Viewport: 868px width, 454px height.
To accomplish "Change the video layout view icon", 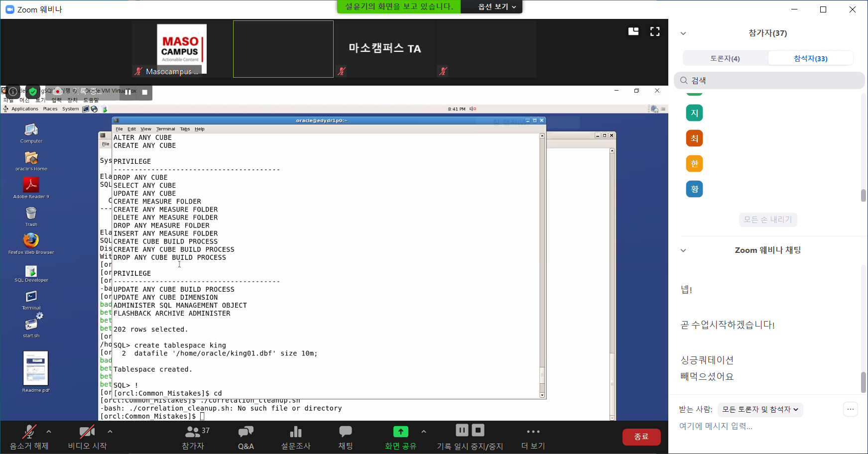I will pos(633,31).
